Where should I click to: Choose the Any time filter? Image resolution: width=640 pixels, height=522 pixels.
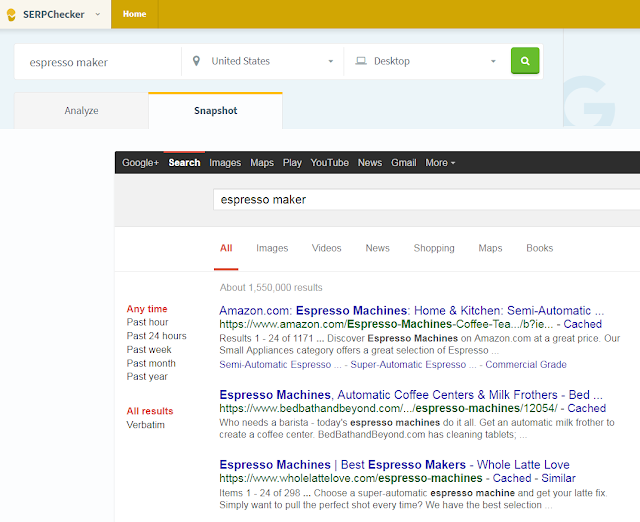[x=147, y=309]
